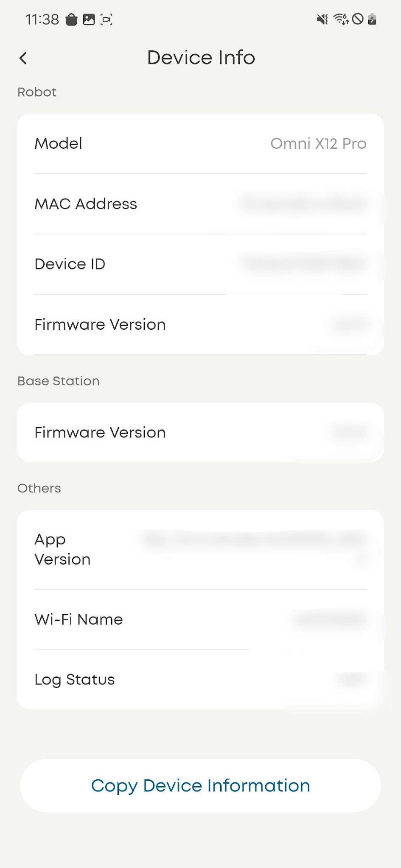Tap the do-not-disturb circle icon

point(358,19)
